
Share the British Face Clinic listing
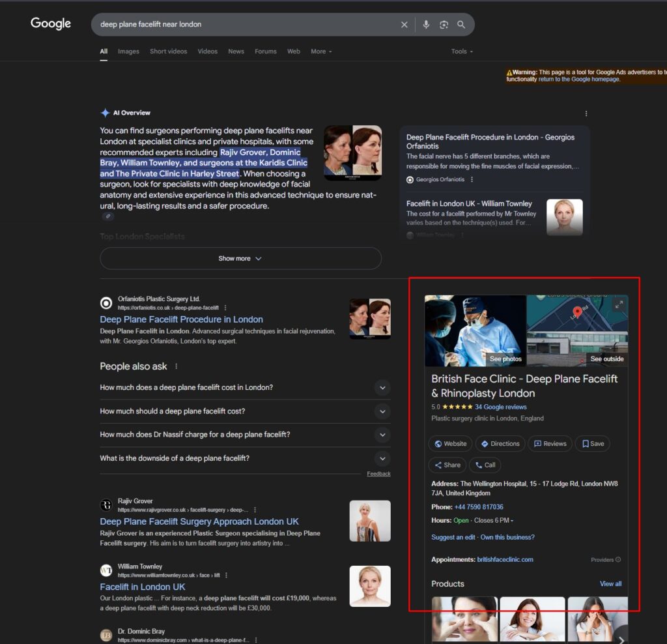coord(447,465)
